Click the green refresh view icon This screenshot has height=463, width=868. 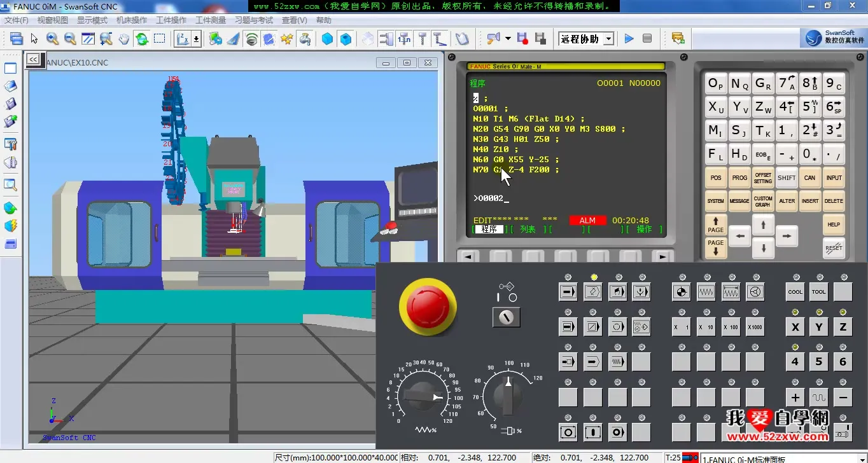pos(142,39)
